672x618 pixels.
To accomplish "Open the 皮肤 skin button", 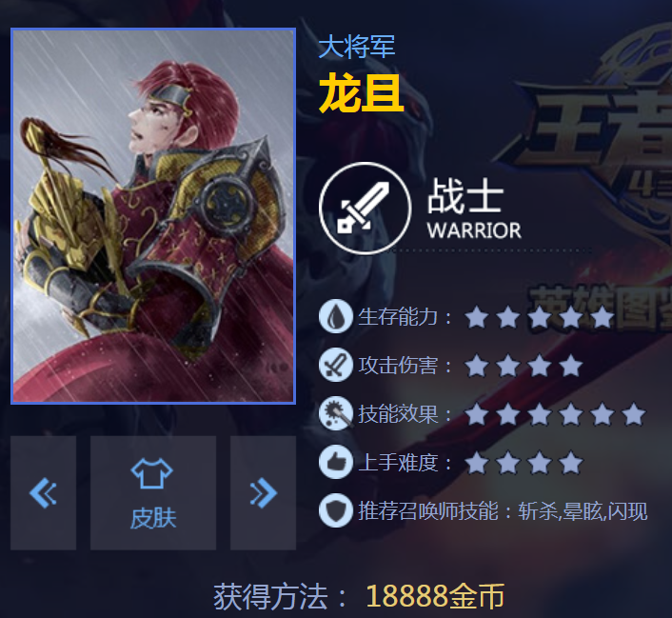I will point(153,493).
